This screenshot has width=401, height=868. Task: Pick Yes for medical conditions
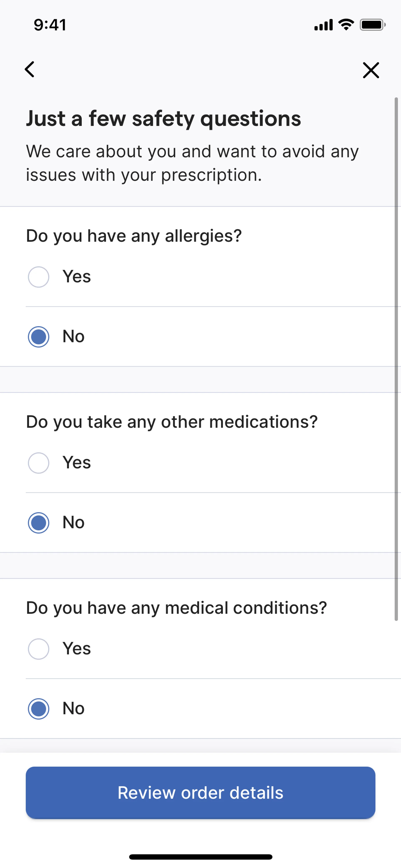coord(38,649)
